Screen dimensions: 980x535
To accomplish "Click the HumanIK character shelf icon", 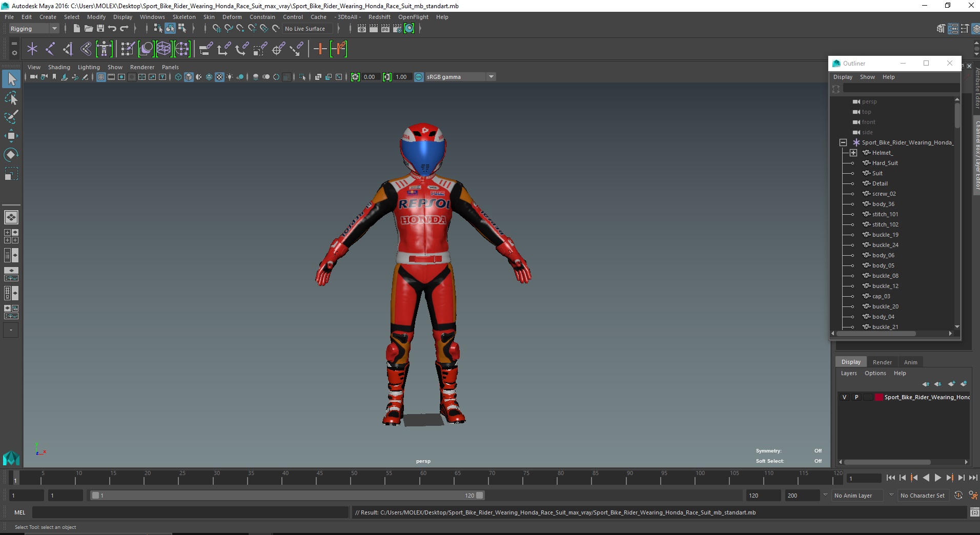I will tap(104, 49).
